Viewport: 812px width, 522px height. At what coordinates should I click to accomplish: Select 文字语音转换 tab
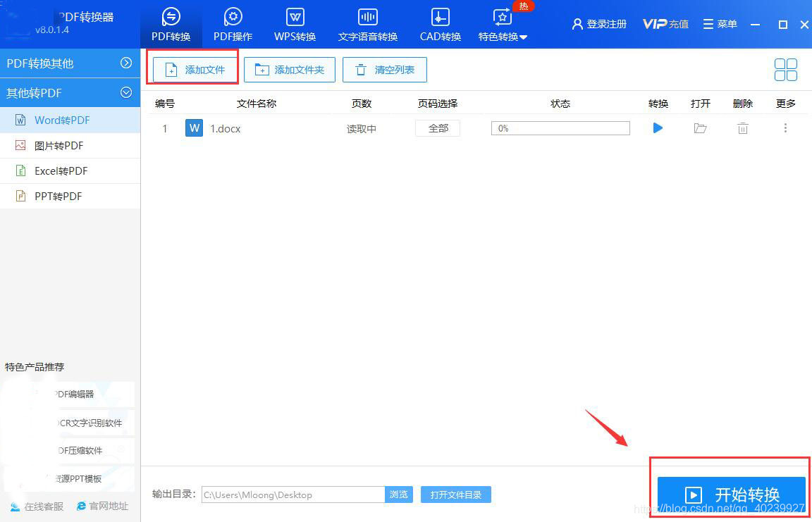tap(368, 25)
